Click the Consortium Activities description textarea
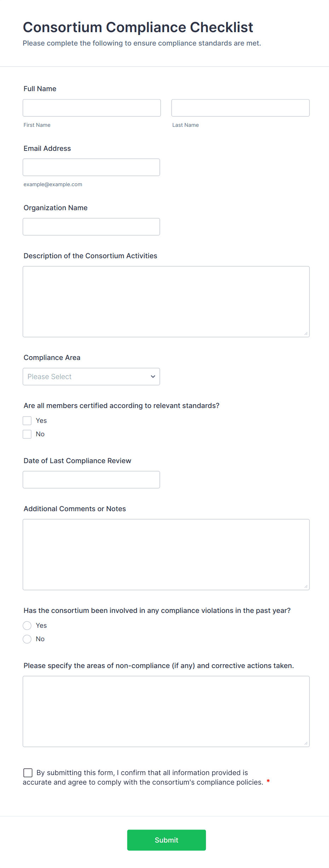Viewport: 329px width, 868px height. [166, 301]
